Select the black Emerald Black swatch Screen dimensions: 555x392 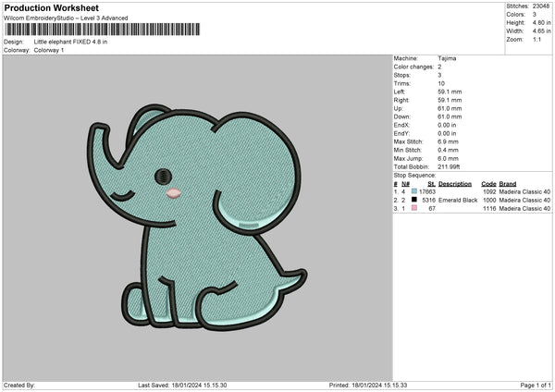tap(413, 200)
